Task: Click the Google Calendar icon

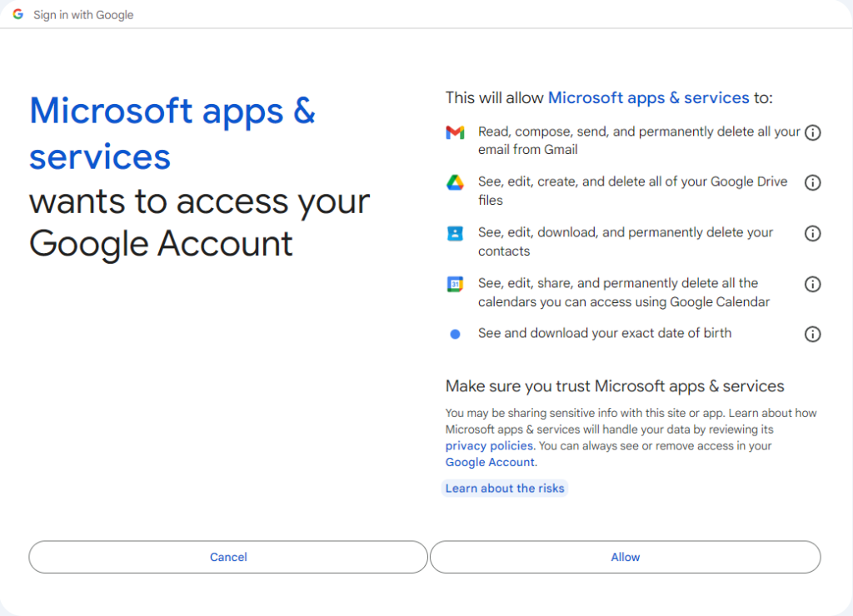Action: [x=455, y=284]
